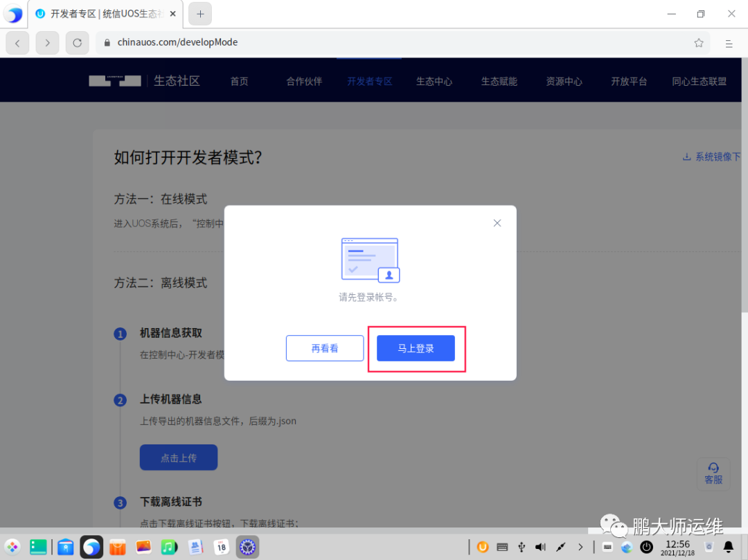Open the file manager taskbar icon
The height and width of the screenshot is (560, 748).
(x=65, y=547)
